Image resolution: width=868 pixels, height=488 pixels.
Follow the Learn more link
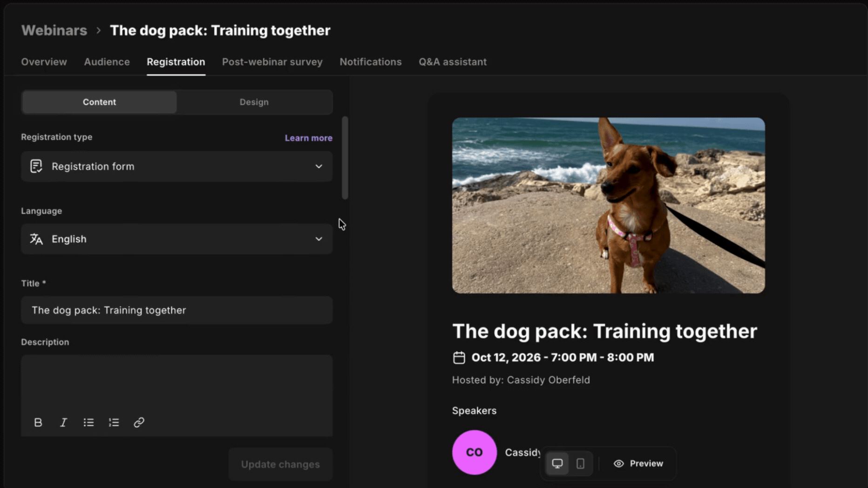click(x=308, y=138)
